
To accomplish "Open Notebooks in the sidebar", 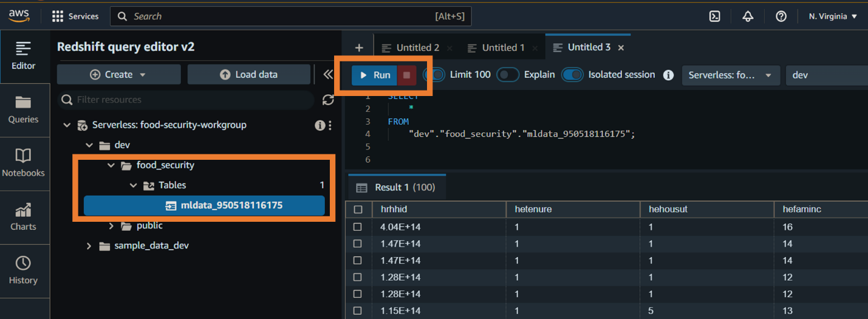I will tap(24, 163).
